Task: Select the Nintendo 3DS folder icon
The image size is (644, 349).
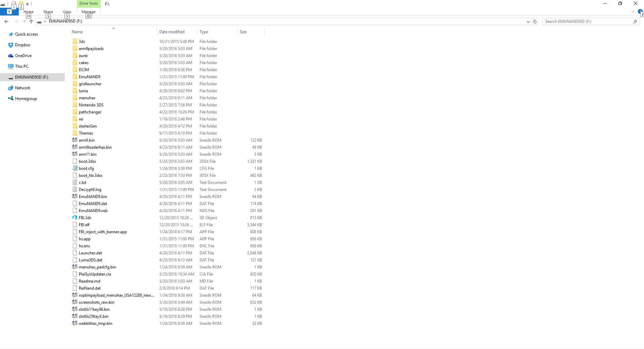Action: pyautogui.click(x=75, y=105)
